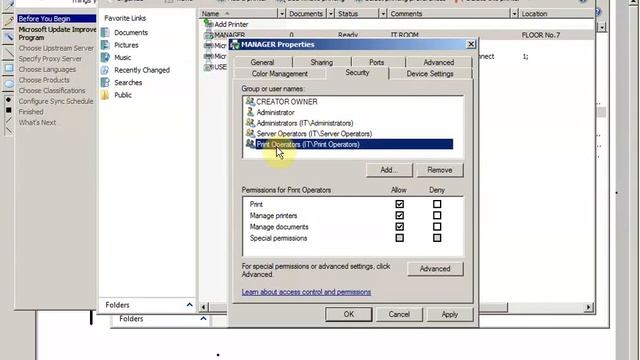
Task: Click the Administrator user icon
Action: (x=250, y=112)
